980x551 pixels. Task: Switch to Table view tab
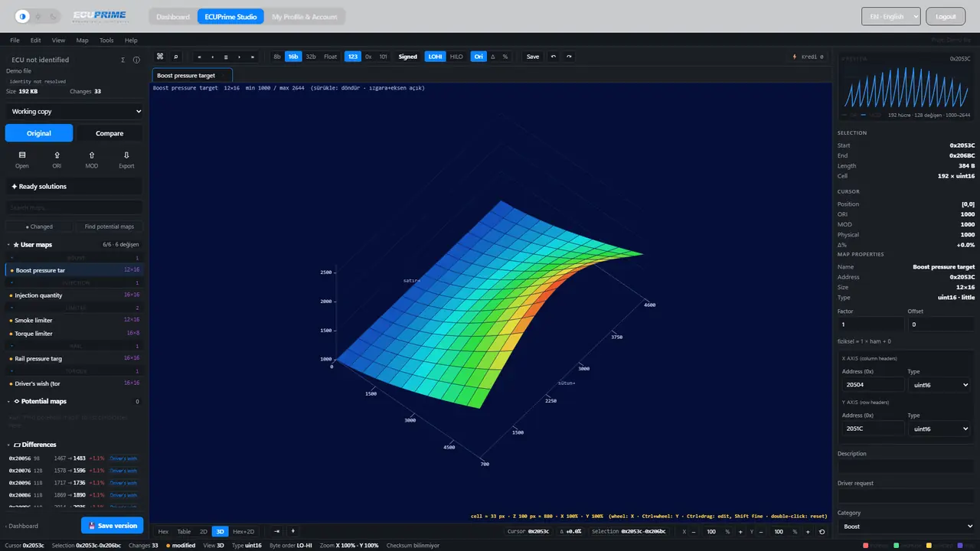point(184,531)
